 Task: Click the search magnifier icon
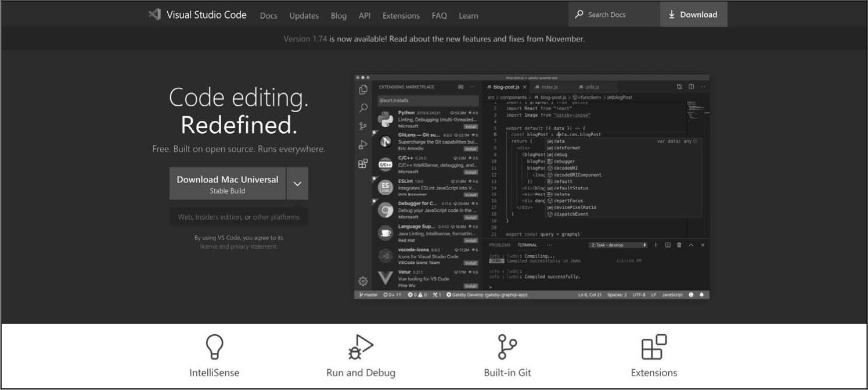point(579,15)
